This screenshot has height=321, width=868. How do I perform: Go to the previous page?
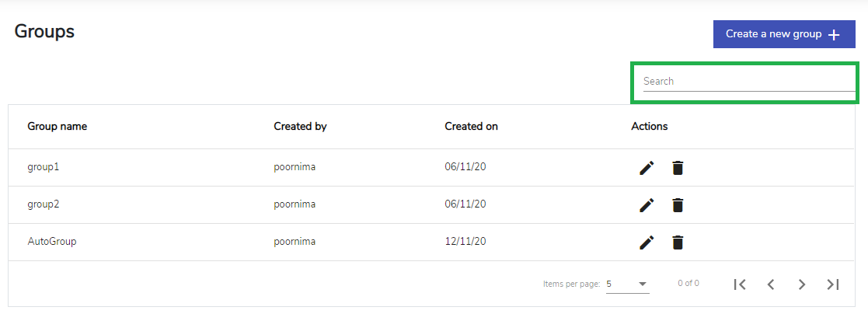[x=771, y=284]
